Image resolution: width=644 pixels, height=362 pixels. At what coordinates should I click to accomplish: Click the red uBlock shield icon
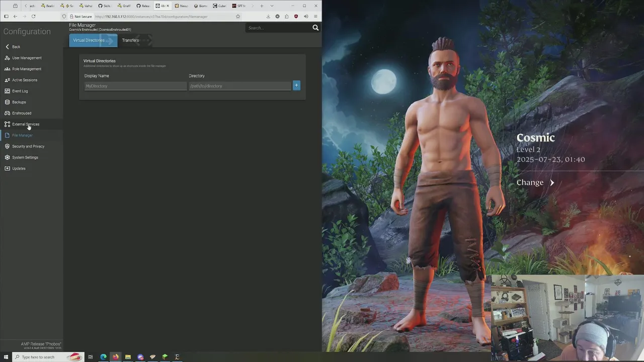tap(296, 16)
